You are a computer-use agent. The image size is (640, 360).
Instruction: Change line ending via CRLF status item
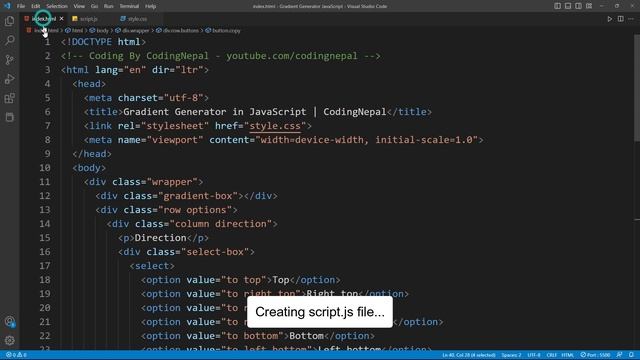tap(551, 355)
